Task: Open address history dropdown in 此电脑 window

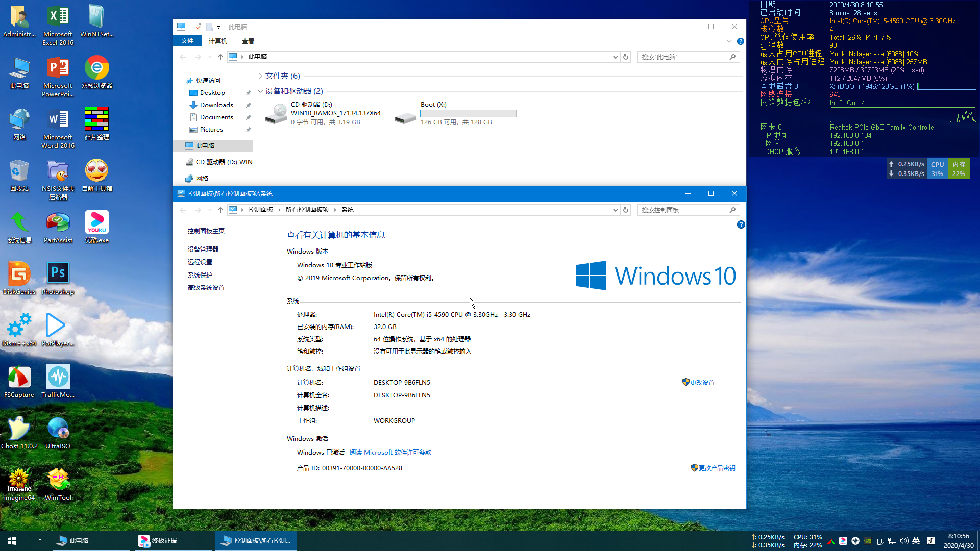Action: tap(615, 57)
